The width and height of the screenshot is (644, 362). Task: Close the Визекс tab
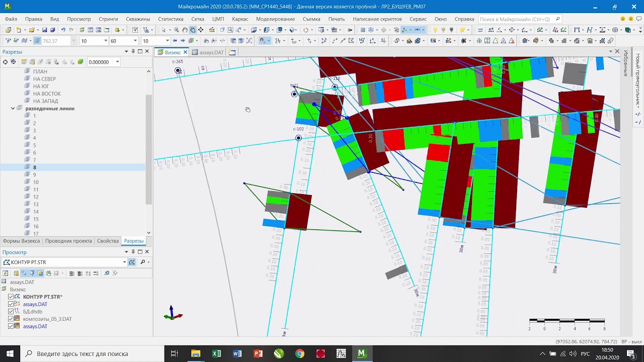pyautogui.click(x=185, y=52)
